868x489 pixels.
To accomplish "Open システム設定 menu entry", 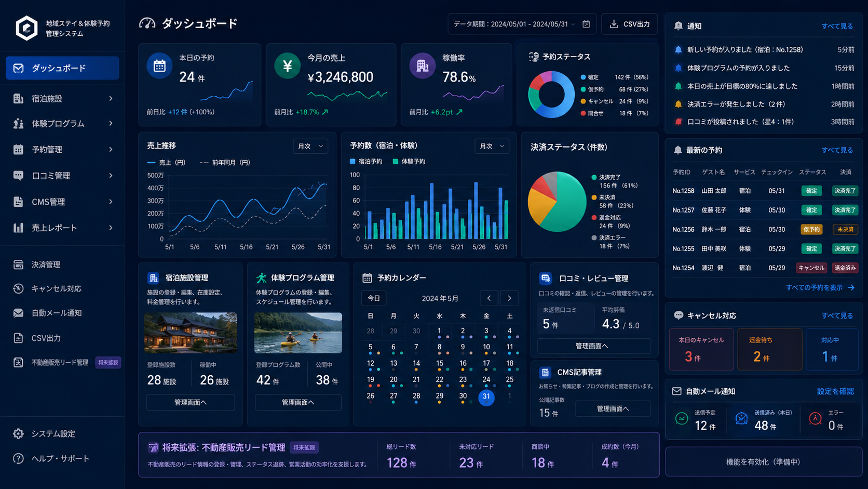I will coord(62,433).
